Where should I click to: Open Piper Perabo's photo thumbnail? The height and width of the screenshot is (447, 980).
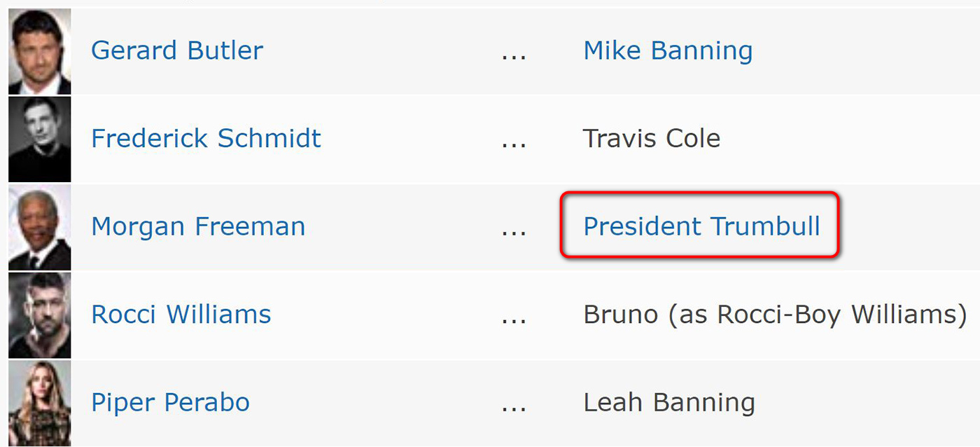[x=39, y=403]
